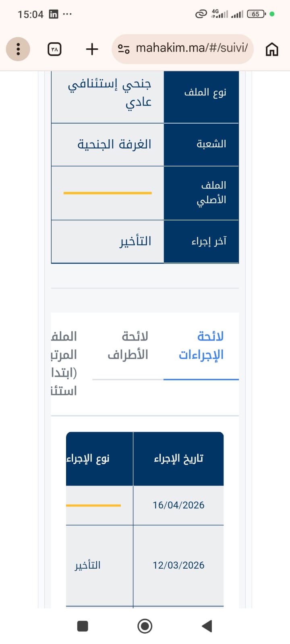
Task: Tap the Android recents square button
Action: click(x=83, y=626)
